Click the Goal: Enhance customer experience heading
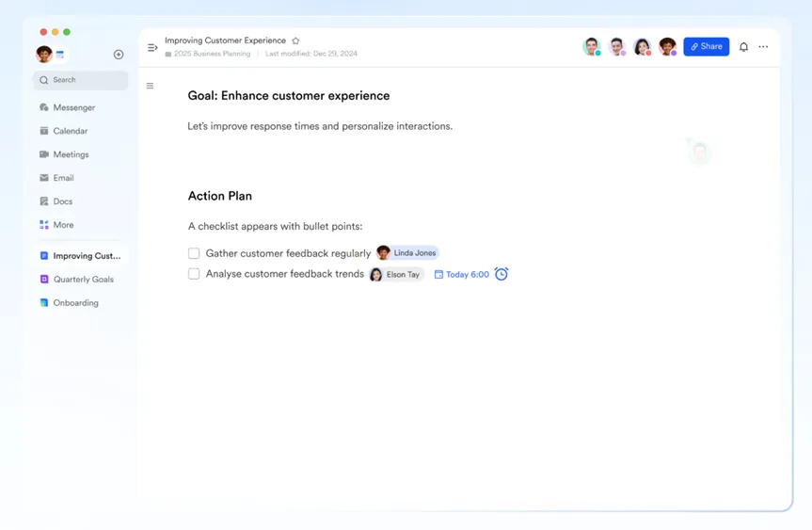 click(289, 96)
